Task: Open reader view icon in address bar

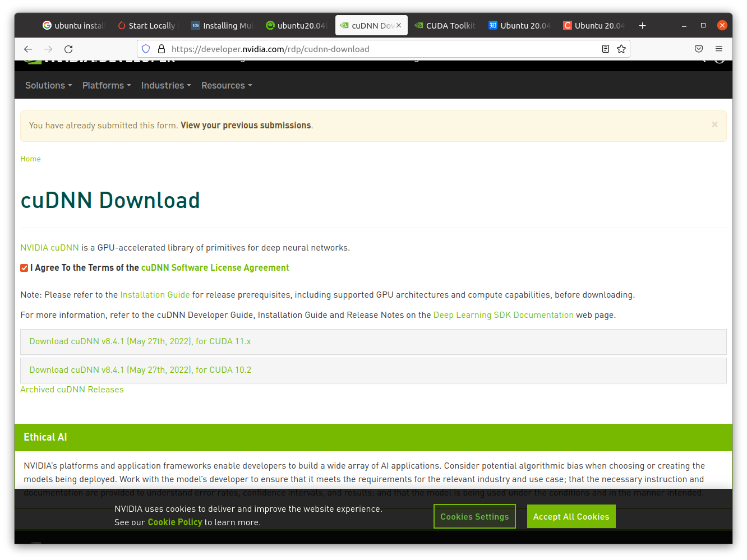Action: (x=605, y=49)
